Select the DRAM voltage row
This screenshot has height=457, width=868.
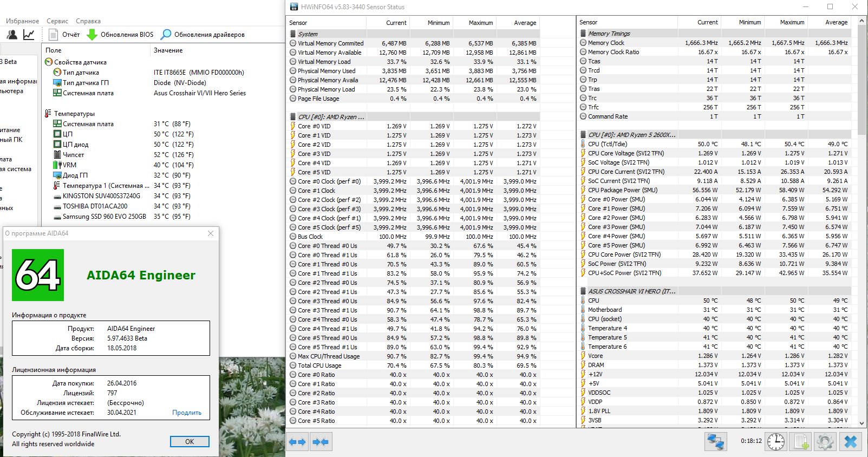point(714,365)
